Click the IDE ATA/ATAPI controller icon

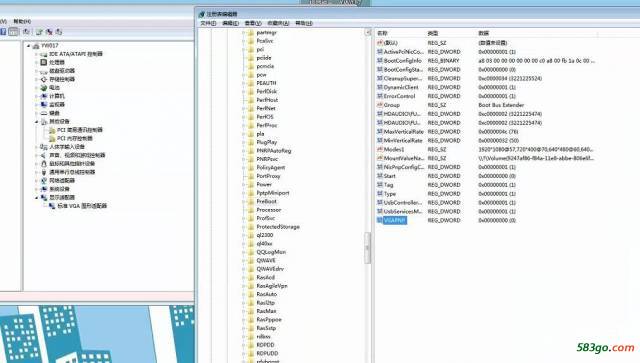click(x=44, y=54)
